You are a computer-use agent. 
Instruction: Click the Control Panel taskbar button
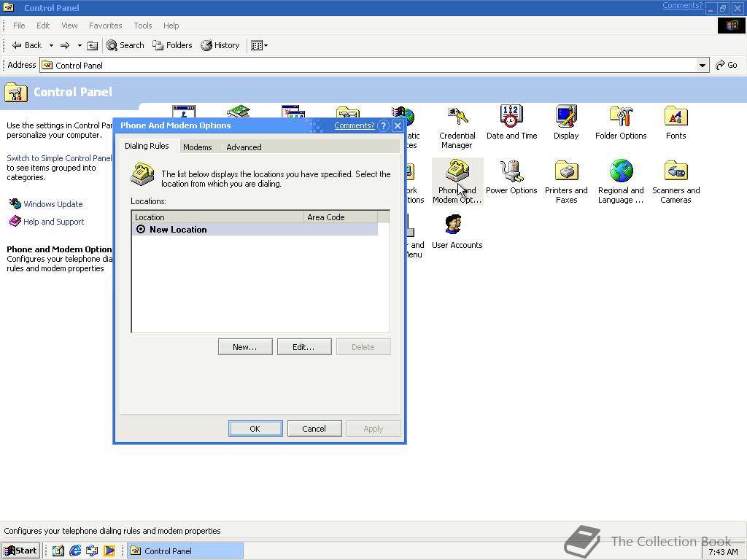[186, 551]
